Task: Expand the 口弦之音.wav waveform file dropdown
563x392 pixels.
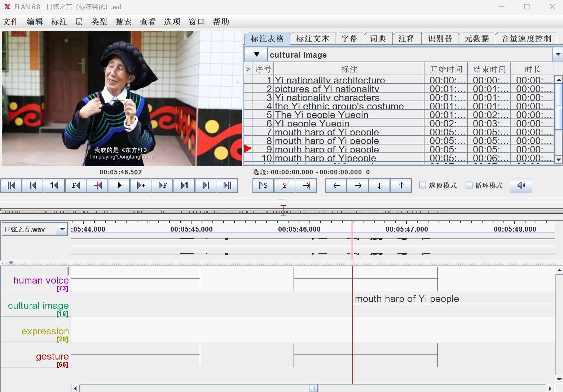Action: point(62,229)
